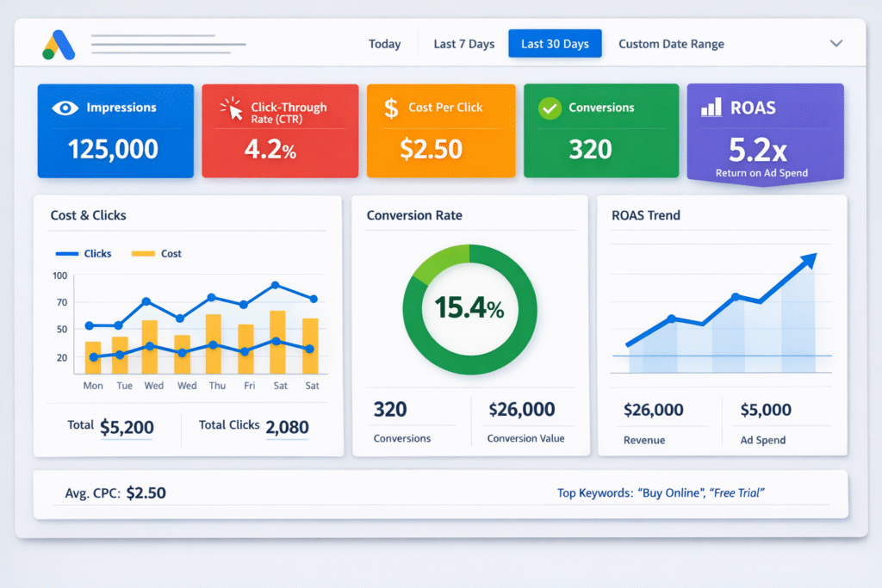Screen dimensions: 882x588
Task: Switch to the Today tab
Action: click(x=384, y=43)
